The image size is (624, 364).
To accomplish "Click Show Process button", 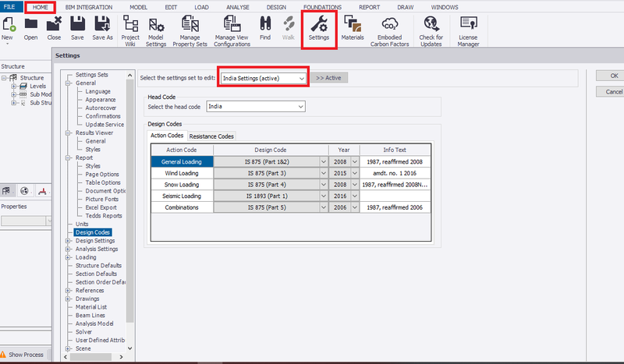I will (26, 355).
